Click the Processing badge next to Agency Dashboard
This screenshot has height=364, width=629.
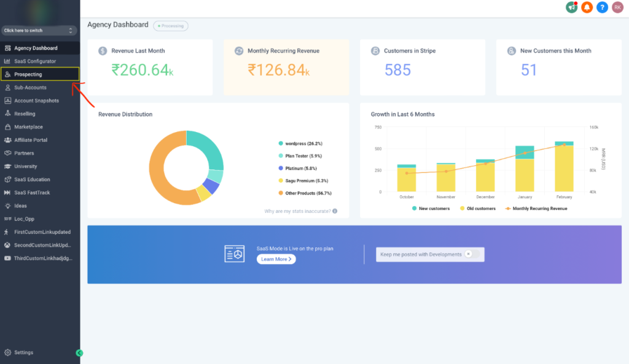click(170, 26)
